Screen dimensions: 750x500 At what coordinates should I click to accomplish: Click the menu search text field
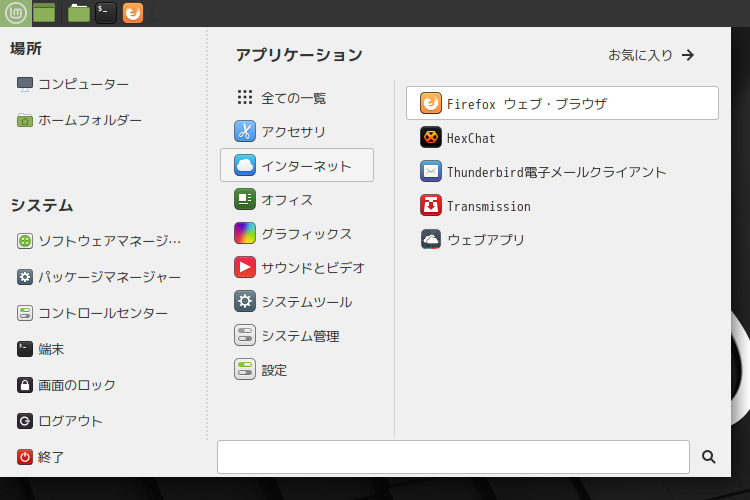tap(453, 457)
